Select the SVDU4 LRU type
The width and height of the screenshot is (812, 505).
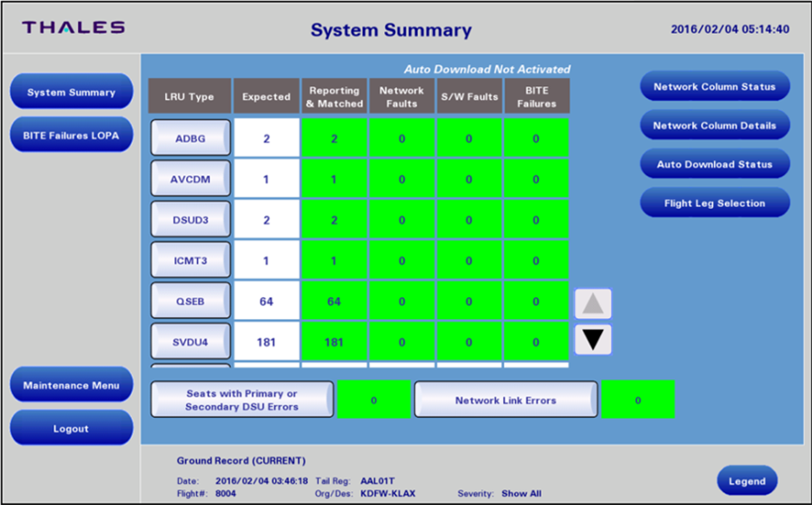coord(190,342)
